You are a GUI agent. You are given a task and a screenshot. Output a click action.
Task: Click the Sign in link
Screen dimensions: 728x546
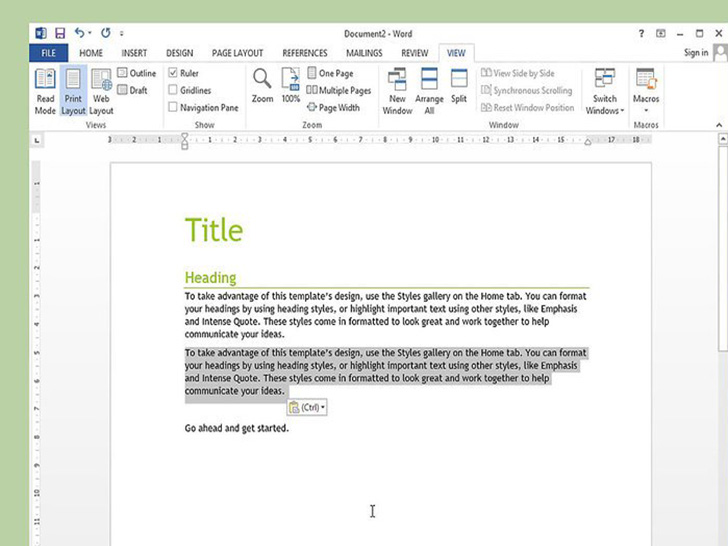696,53
